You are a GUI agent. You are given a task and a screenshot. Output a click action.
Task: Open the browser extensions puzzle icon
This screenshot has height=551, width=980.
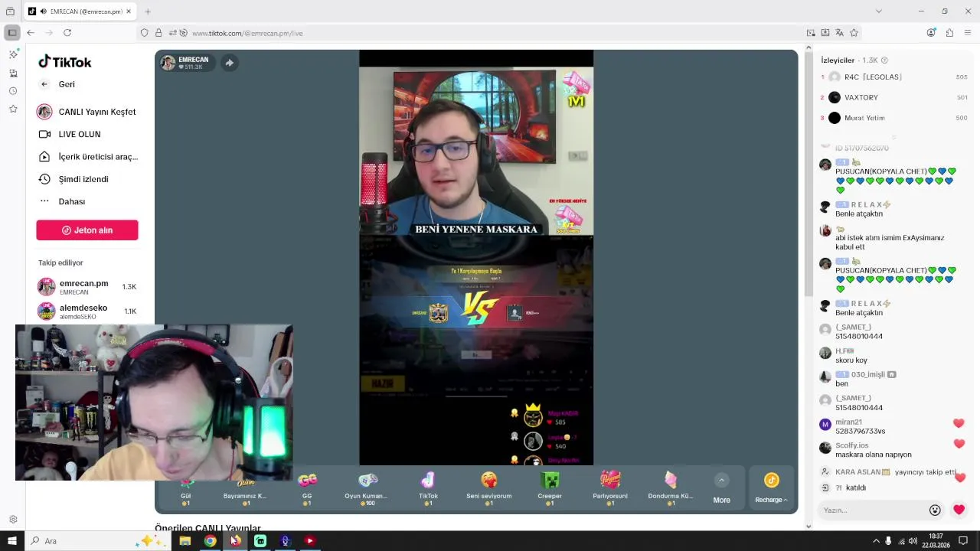click(x=949, y=33)
